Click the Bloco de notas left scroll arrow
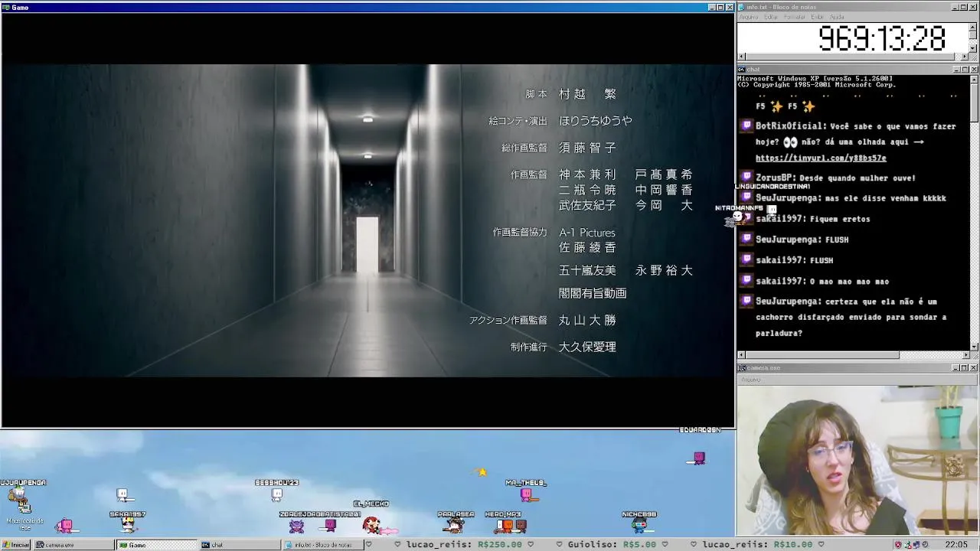Screen dimensions: 980x551 point(741,57)
